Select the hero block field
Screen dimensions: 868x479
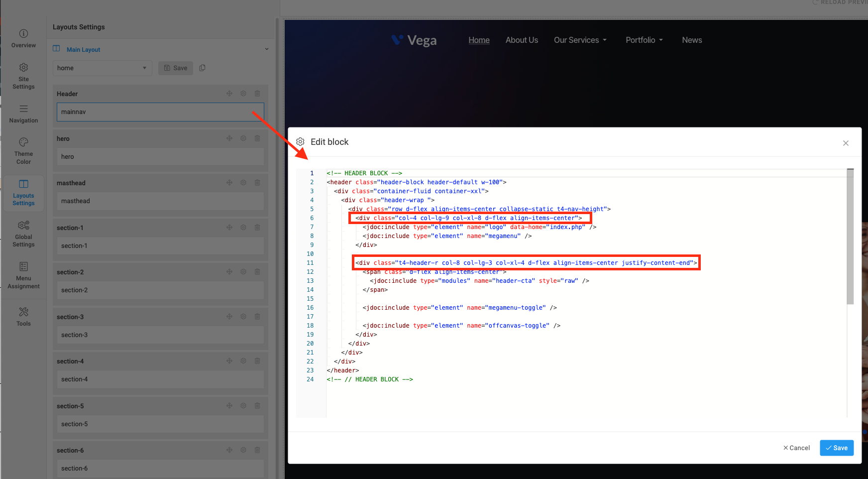click(160, 157)
